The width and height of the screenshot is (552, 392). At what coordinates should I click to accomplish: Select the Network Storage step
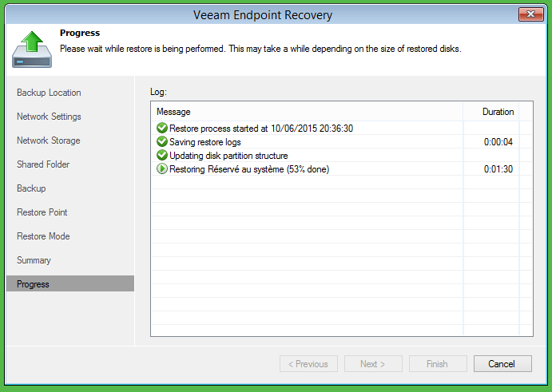(x=49, y=141)
